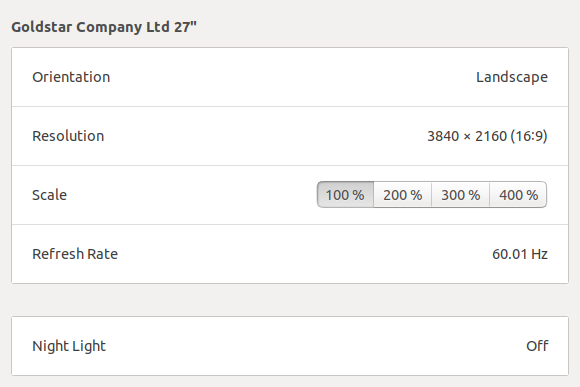Viewport: 580px width, 387px height.
Task: Open the 60.01 Hz refresh rate dropdown
Action: 290,254
